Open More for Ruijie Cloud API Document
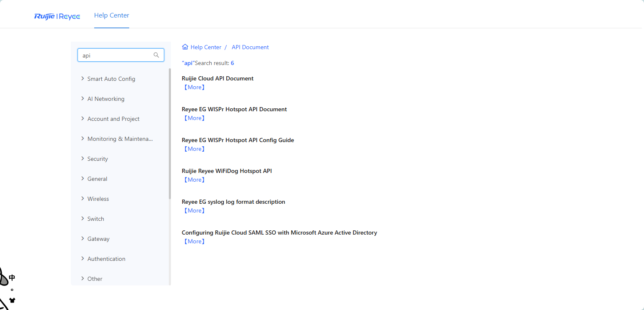 click(x=194, y=87)
